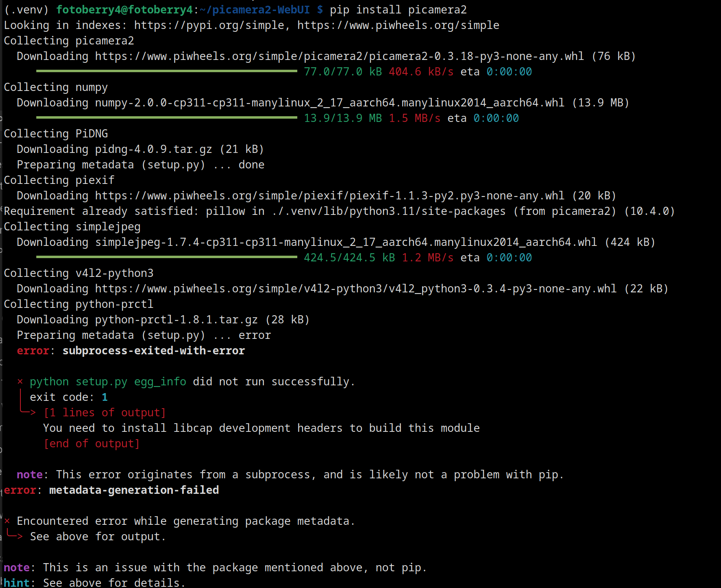Open the piexif-1.1.3 wheel download URL
Screen dimensions: 721x588
(330, 196)
